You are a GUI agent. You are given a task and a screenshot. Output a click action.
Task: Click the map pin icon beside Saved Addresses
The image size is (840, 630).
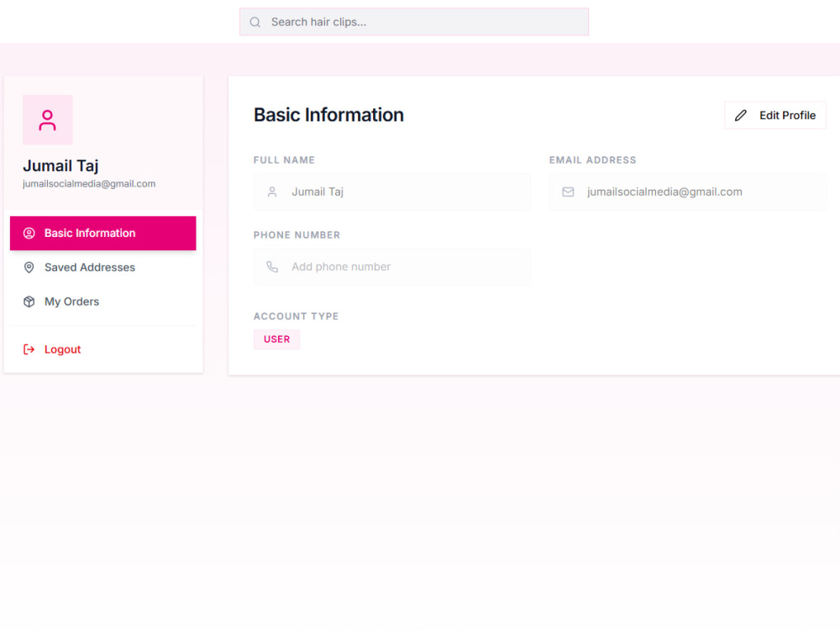pyautogui.click(x=29, y=267)
